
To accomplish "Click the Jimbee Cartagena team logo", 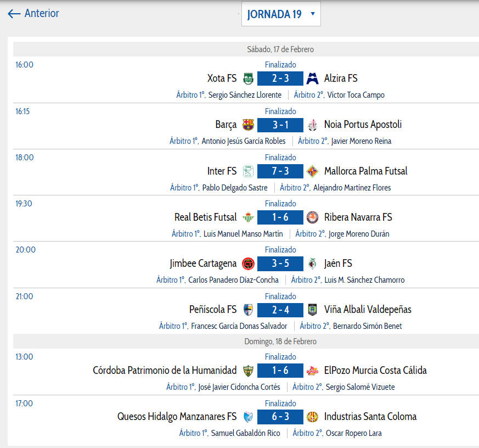I will tap(248, 264).
